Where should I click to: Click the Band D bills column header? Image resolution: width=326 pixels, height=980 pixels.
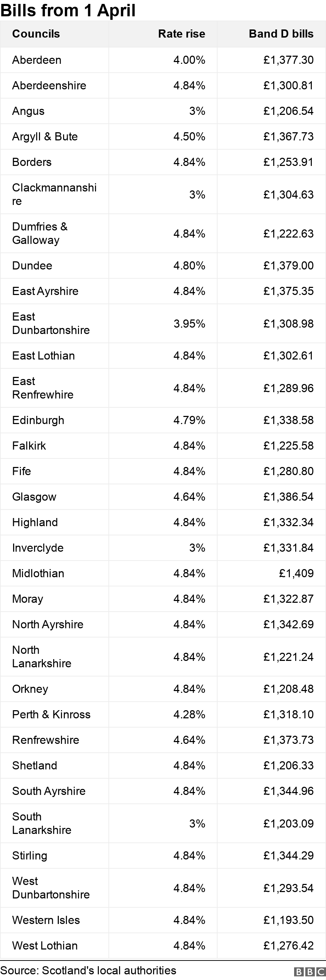click(281, 34)
